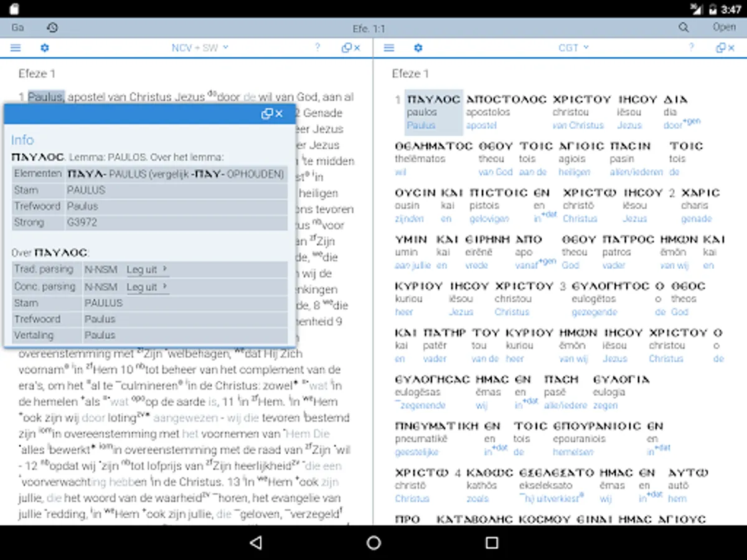
Task: Open right pane hamburger menu
Action: (x=389, y=48)
